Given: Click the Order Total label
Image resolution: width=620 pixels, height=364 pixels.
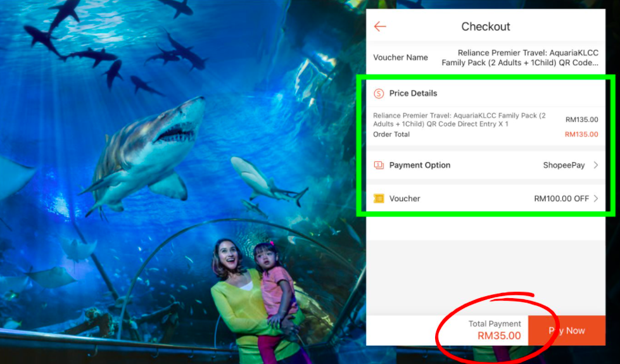Looking at the screenshot, I should (391, 134).
